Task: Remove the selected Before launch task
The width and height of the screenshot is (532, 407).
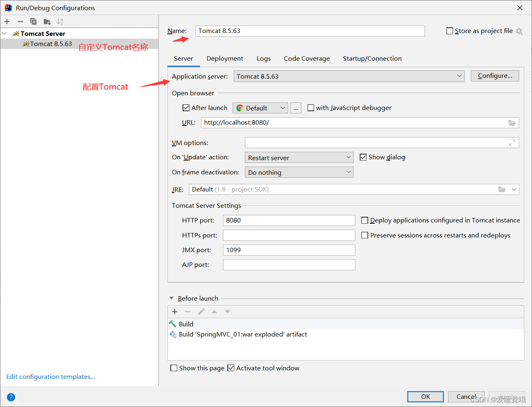Action: coord(188,312)
